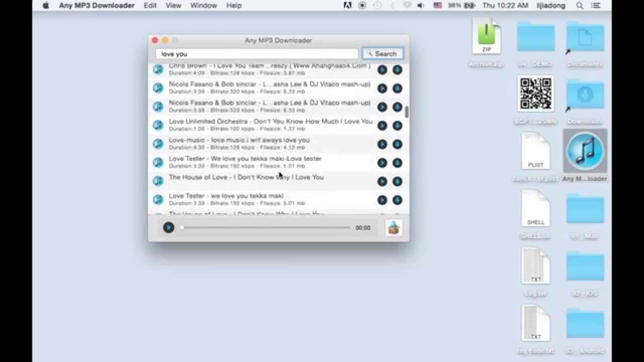This screenshot has width=644, height=362.
Task: Select the 02_iOS desktop folder
Action: (x=585, y=273)
